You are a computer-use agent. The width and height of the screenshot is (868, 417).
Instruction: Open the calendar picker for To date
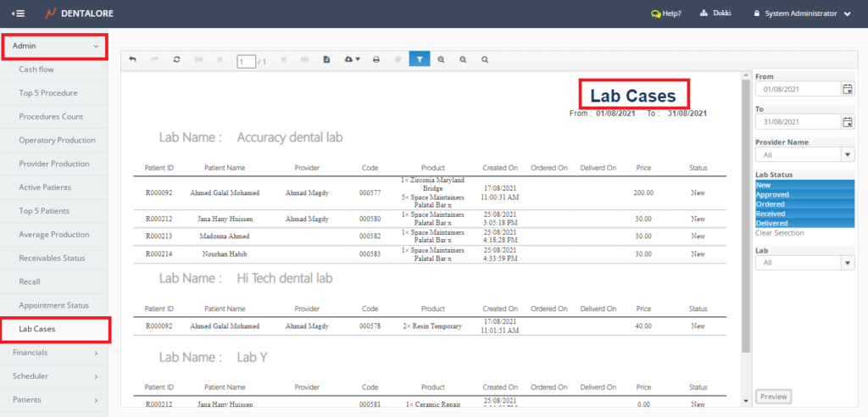click(x=847, y=121)
